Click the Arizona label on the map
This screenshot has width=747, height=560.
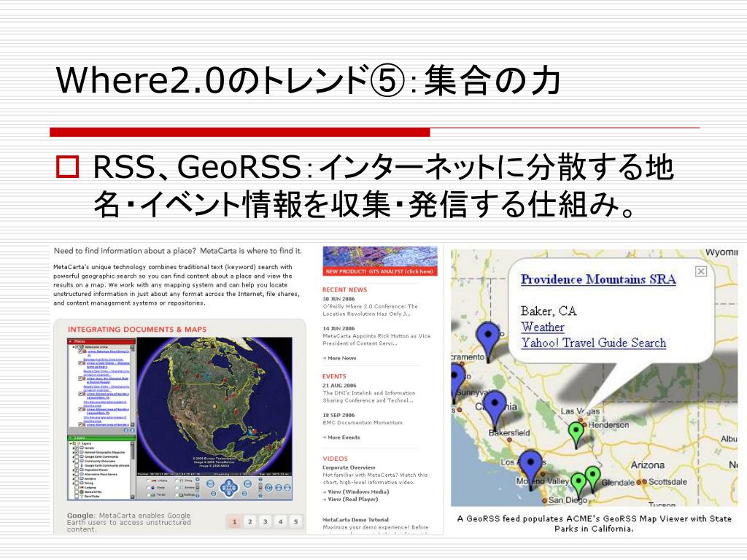648,464
